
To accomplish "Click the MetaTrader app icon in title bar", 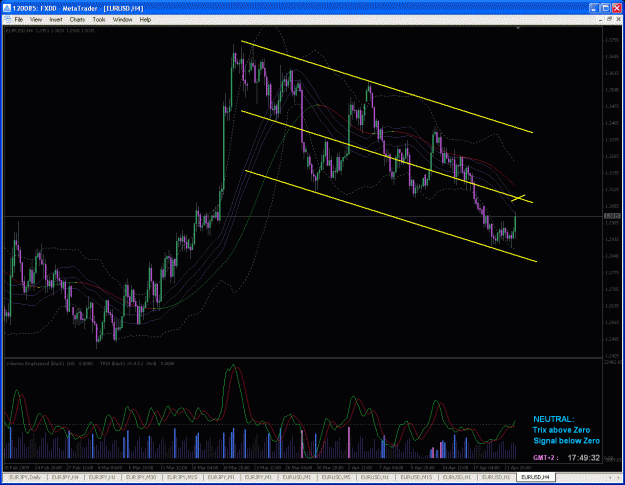I will tap(6, 8).
